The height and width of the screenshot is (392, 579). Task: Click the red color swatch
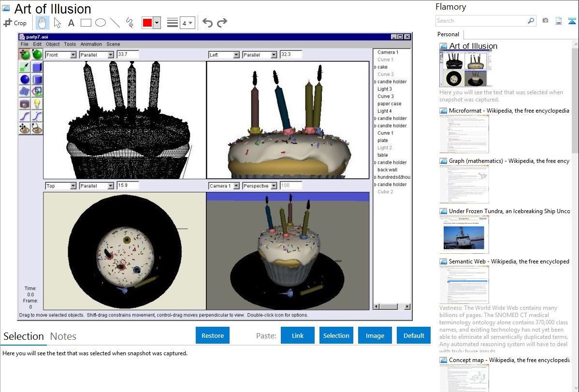147,23
